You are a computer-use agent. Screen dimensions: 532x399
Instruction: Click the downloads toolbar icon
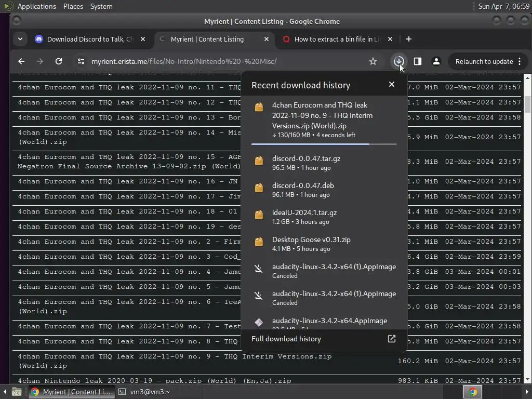tap(398, 61)
